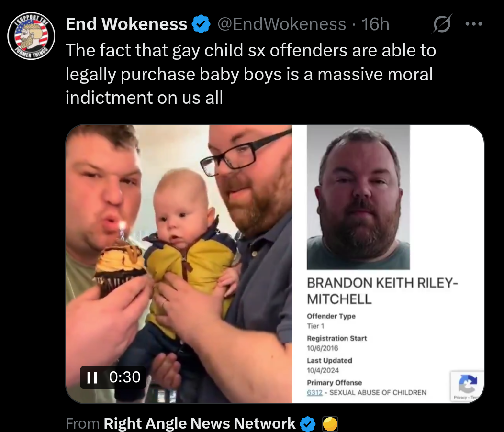Click the 6312 offense code link
Viewport: 504px width, 432px height.
[x=314, y=392]
